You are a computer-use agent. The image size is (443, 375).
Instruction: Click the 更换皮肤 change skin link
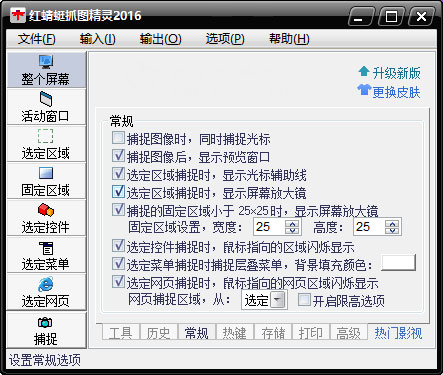tap(396, 92)
